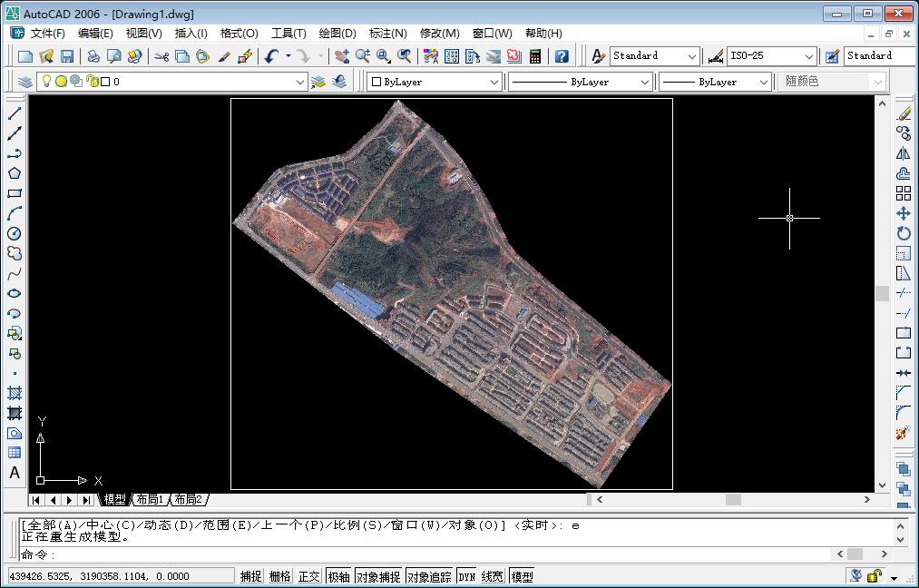This screenshot has height=588, width=919.
Task: Select the Rotate tool
Action: pos(904,233)
